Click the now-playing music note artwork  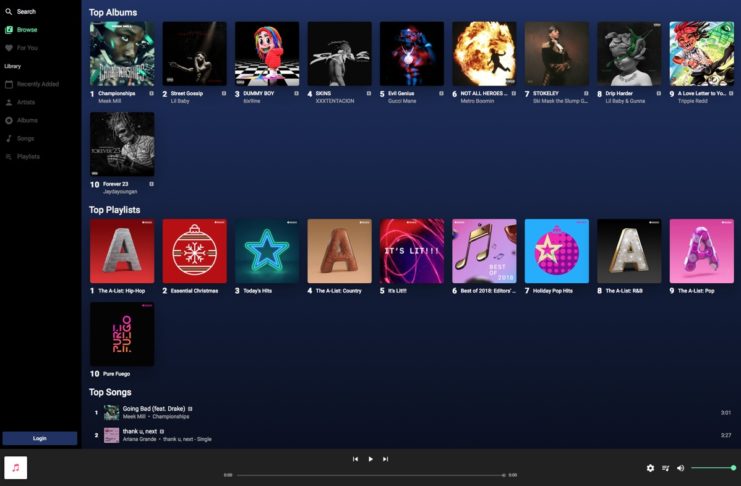[x=16, y=468]
